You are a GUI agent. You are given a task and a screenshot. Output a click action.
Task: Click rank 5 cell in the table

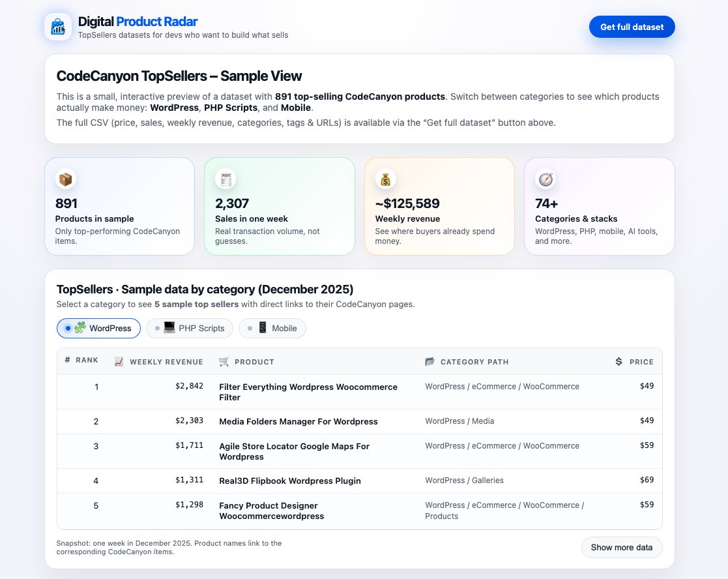pos(96,505)
